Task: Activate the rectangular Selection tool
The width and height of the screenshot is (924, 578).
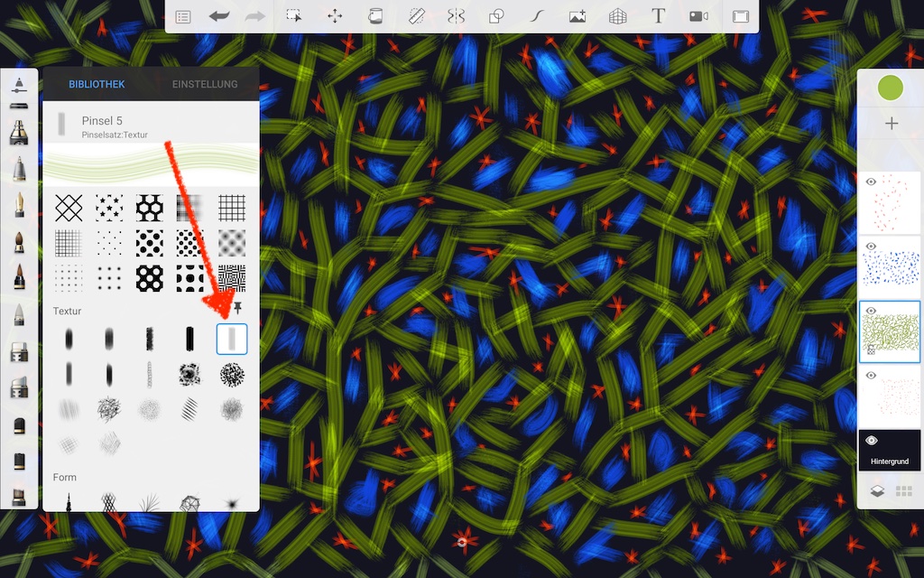Action: tap(294, 16)
